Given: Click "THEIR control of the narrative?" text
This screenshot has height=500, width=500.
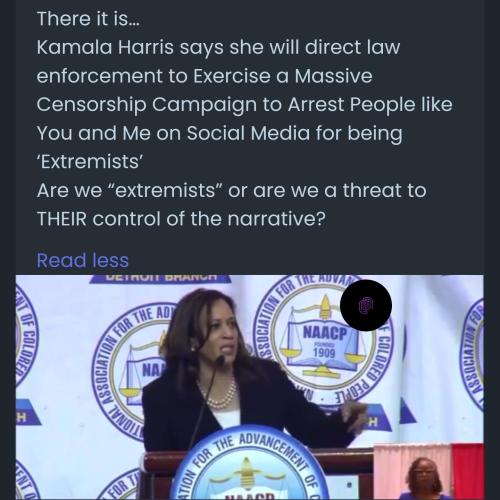Looking at the screenshot, I should coord(181,219).
